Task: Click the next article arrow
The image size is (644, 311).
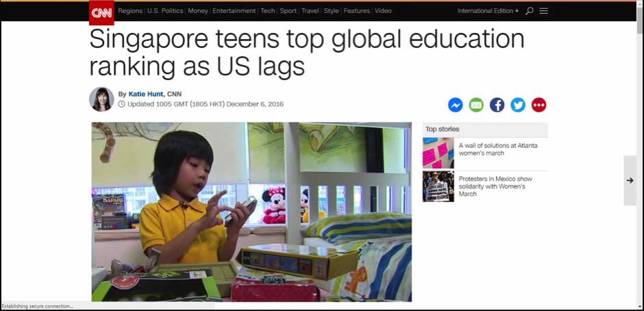Action: pyautogui.click(x=630, y=180)
